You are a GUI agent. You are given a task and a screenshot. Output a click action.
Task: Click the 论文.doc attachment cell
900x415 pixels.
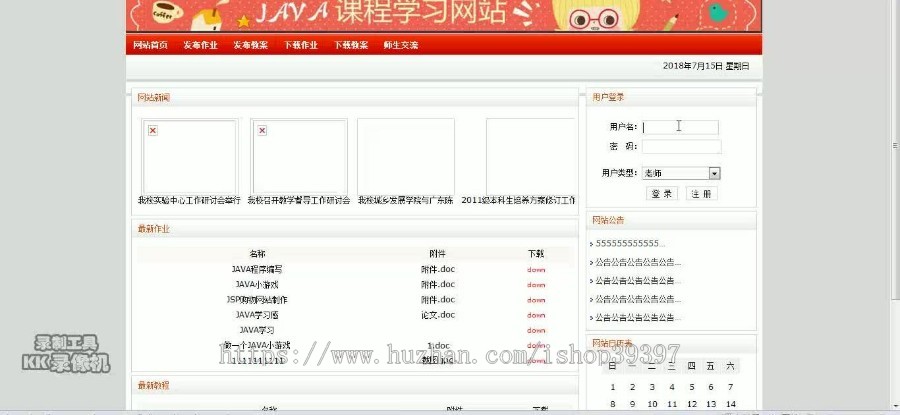(438, 315)
